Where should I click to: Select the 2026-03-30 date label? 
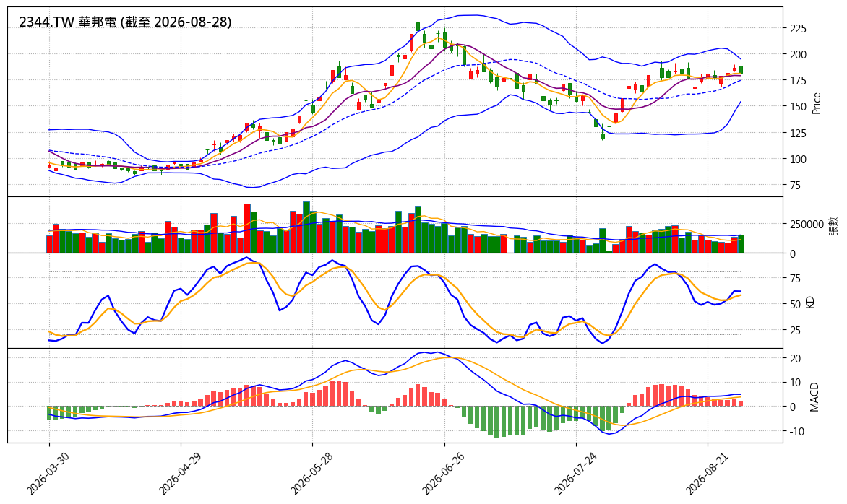[48, 473]
